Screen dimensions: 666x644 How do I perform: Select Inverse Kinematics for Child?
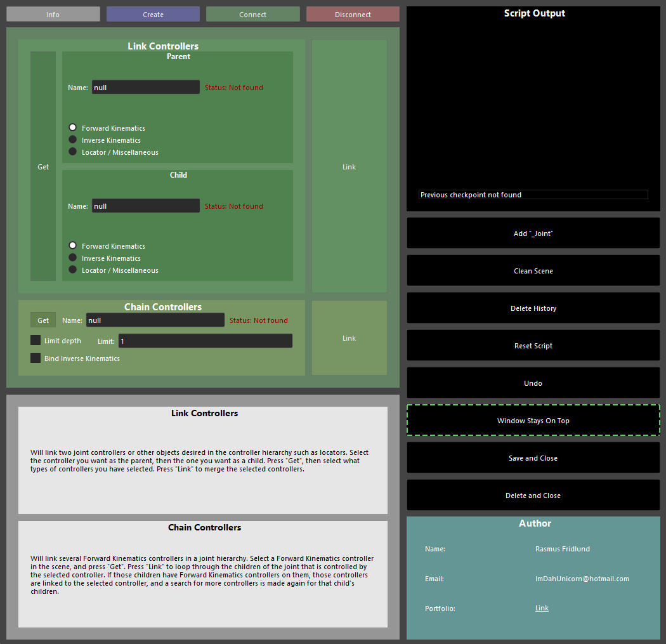pos(73,258)
